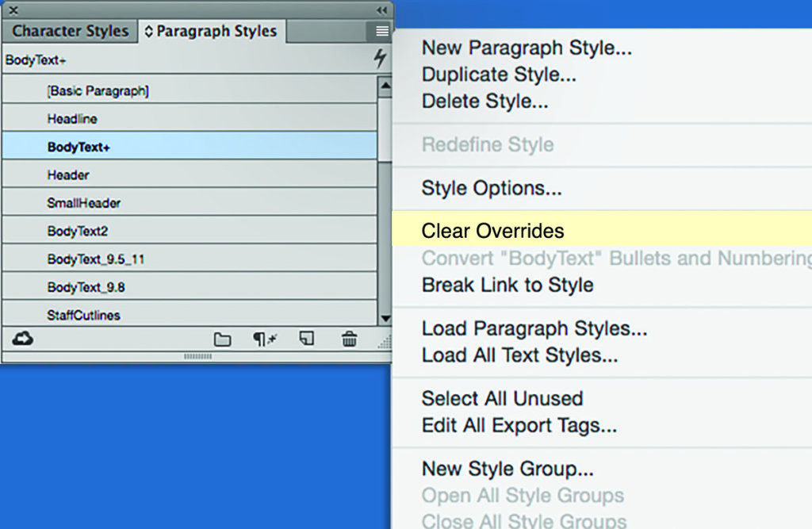Click the Delete Selected Style trash icon
Viewport: 812px width, 529px height.
(350, 339)
